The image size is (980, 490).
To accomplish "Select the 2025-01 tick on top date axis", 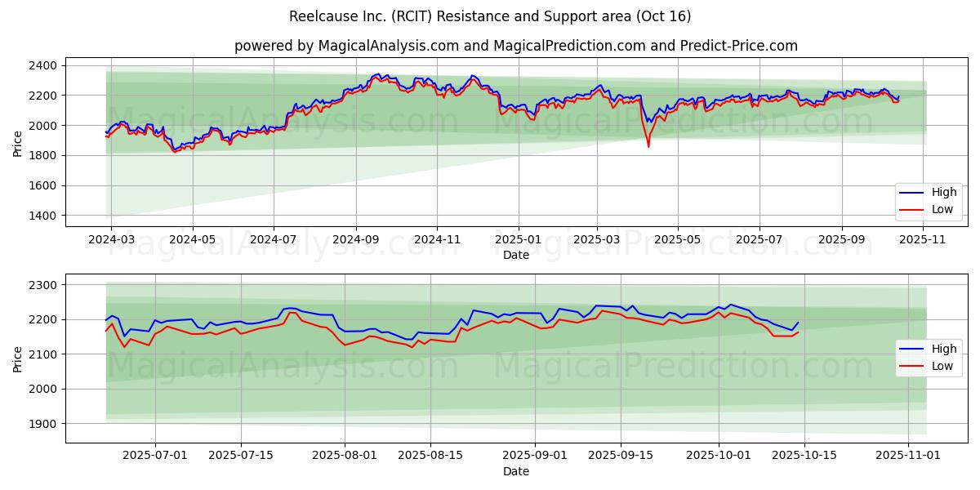I will point(519,240).
